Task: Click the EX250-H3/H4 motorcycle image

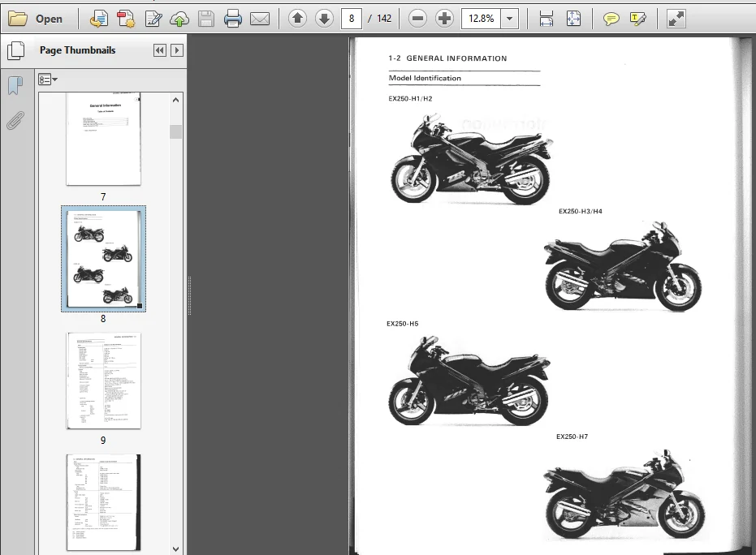Action: [623, 266]
